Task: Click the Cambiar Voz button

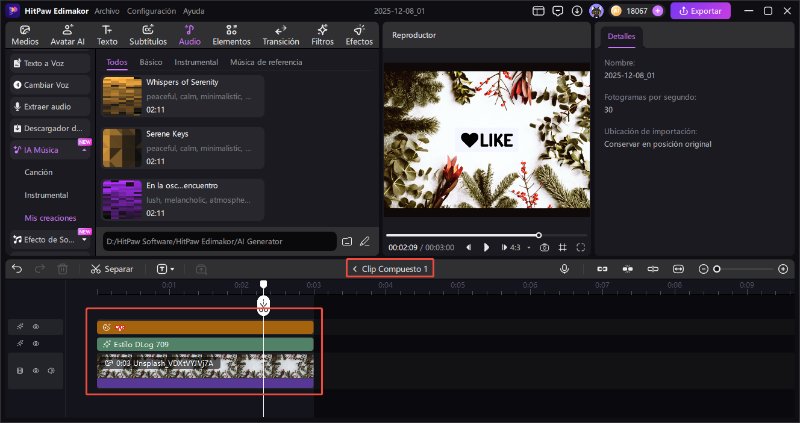Action: [50, 85]
